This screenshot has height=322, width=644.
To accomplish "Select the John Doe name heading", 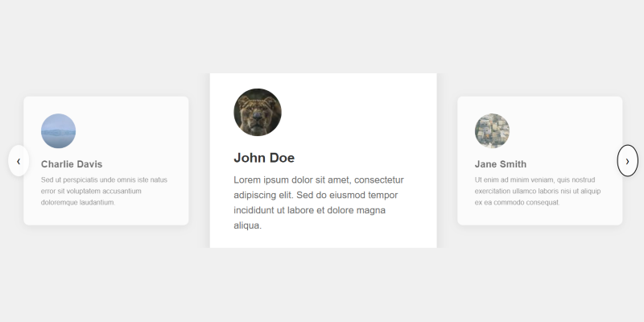I will 264,158.
